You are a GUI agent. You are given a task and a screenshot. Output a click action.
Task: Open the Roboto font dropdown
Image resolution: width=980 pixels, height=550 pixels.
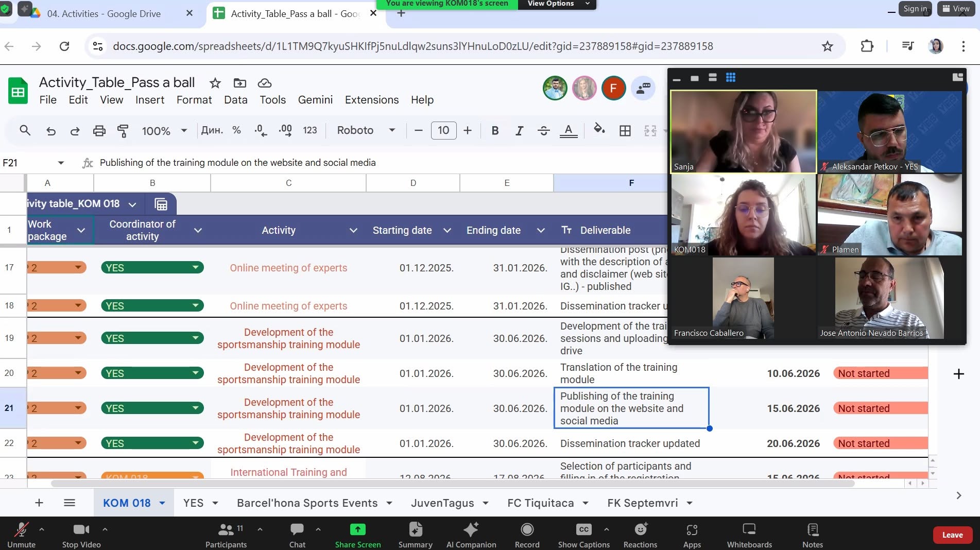click(366, 130)
